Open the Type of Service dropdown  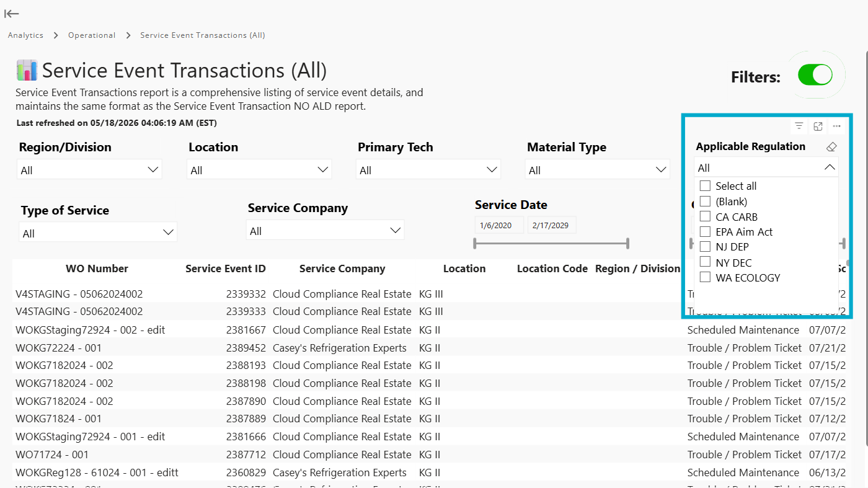pyautogui.click(x=98, y=233)
